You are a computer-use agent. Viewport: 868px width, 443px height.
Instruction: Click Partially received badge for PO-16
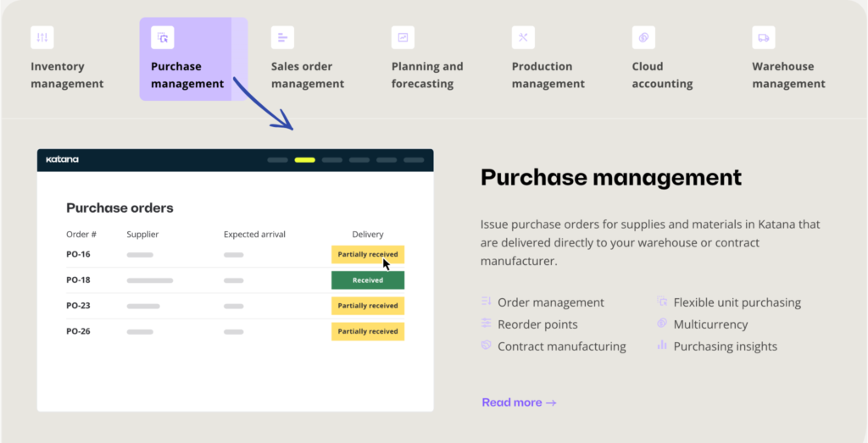368,254
